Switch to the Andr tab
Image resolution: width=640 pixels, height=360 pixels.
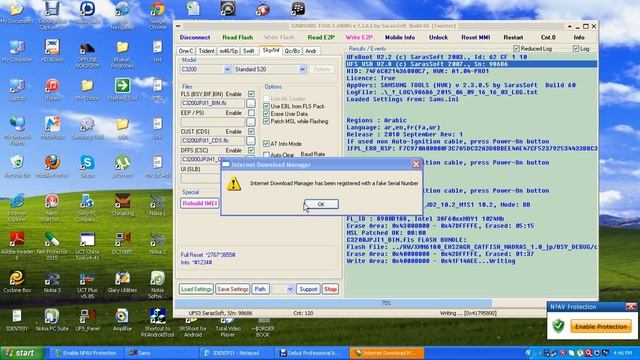click(x=311, y=51)
